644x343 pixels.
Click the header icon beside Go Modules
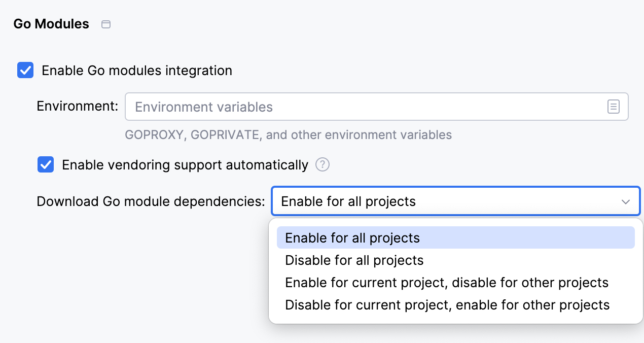(106, 23)
